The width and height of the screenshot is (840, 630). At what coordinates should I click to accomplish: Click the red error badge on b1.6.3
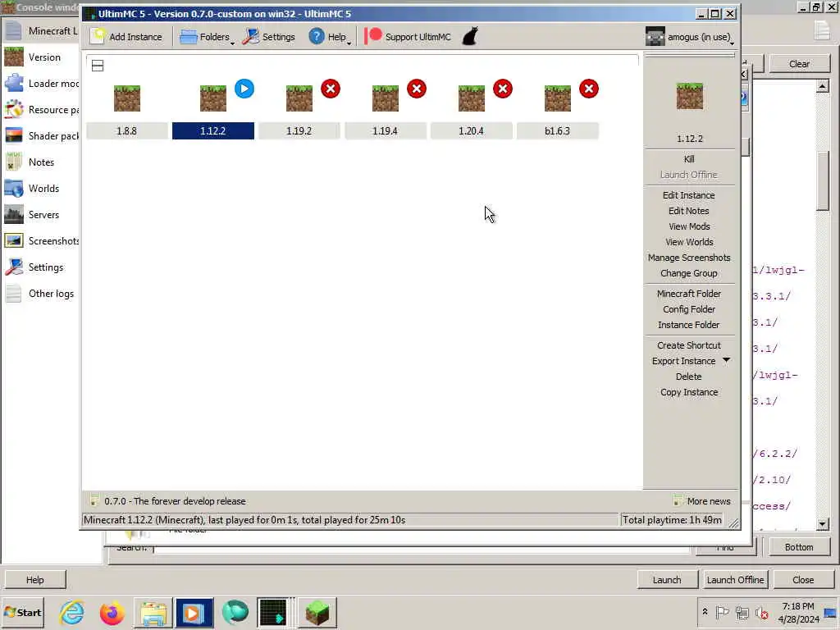coord(589,89)
